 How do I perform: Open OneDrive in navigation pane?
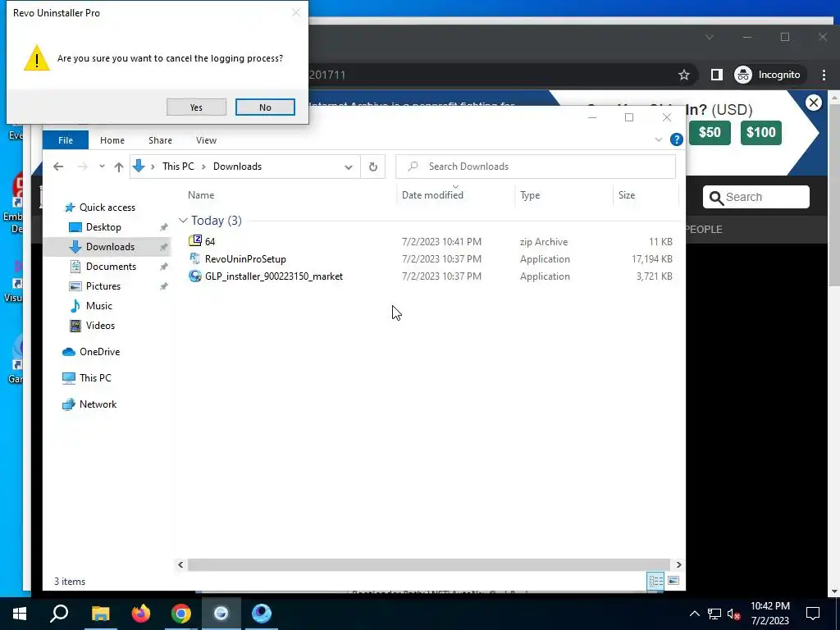point(99,351)
